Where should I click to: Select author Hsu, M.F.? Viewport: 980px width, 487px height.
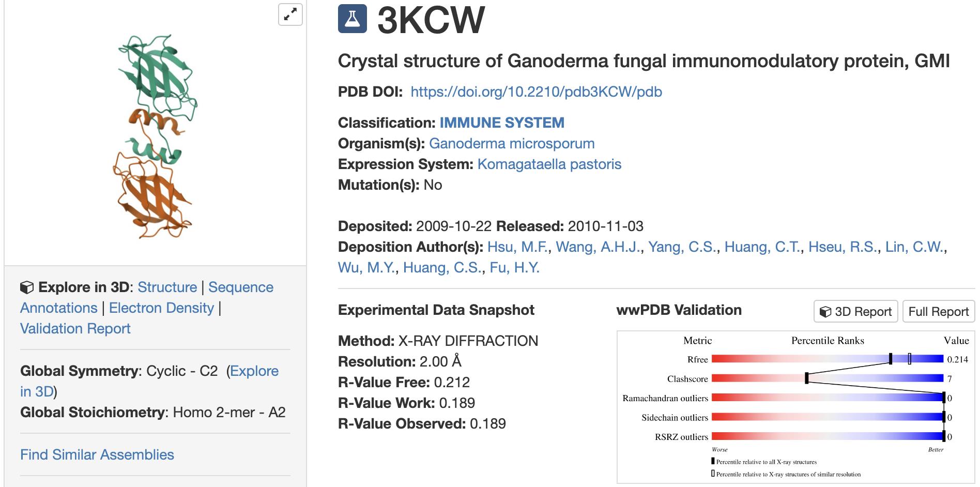(x=518, y=247)
